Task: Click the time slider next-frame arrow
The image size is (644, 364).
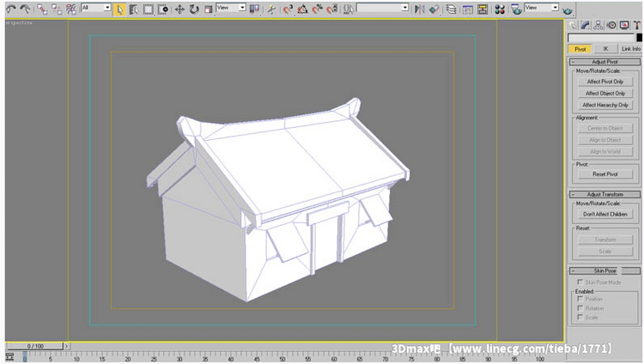Action: click(x=66, y=346)
